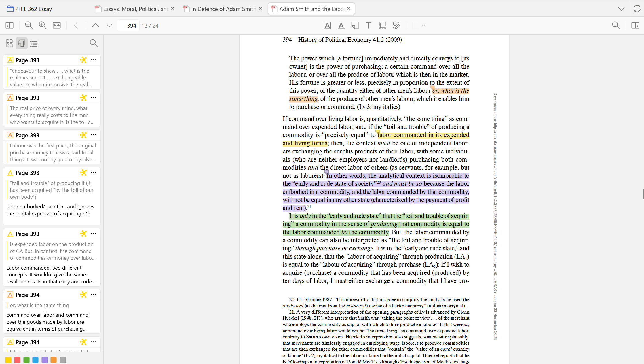Filter annotations by blue color

[x=35, y=360]
